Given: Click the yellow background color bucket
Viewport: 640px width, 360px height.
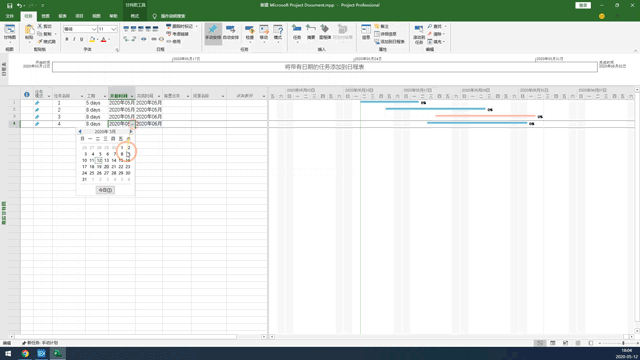Looking at the screenshot, I should [92, 40].
